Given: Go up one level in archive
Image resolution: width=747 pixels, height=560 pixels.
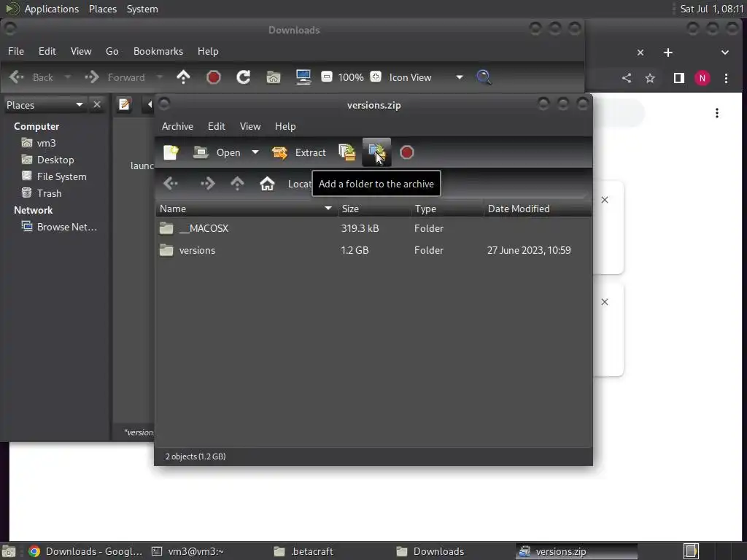Looking at the screenshot, I should pos(237,183).
